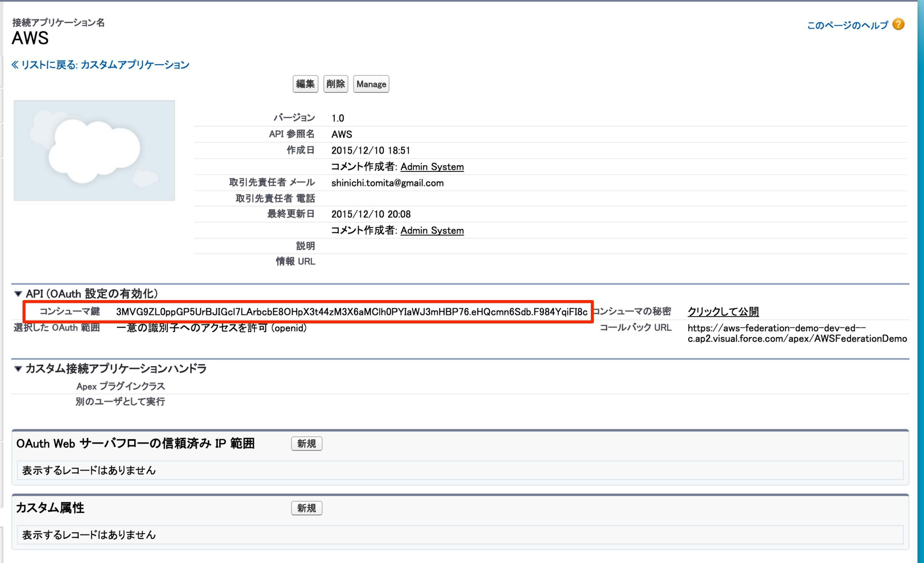Screen dimensions: 924x563
Task: Click the Apex プラグインクラス label
Action: (x=121, y=386)
